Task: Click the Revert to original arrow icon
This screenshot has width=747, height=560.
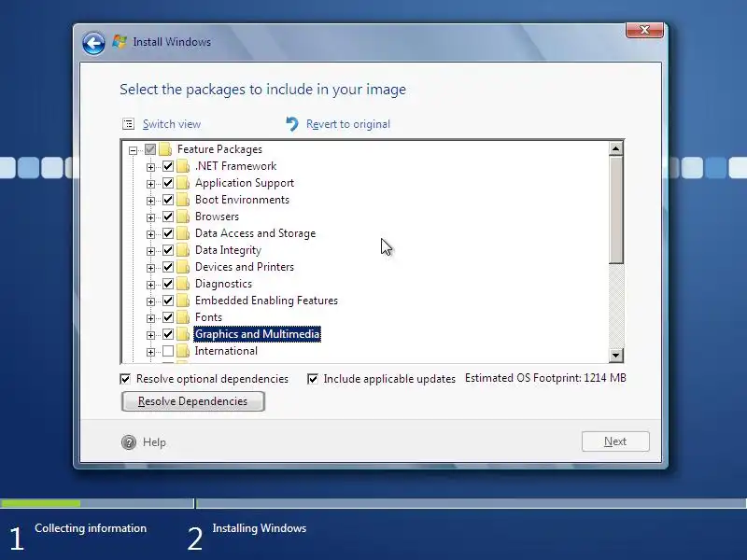Action: click(291, 124)
